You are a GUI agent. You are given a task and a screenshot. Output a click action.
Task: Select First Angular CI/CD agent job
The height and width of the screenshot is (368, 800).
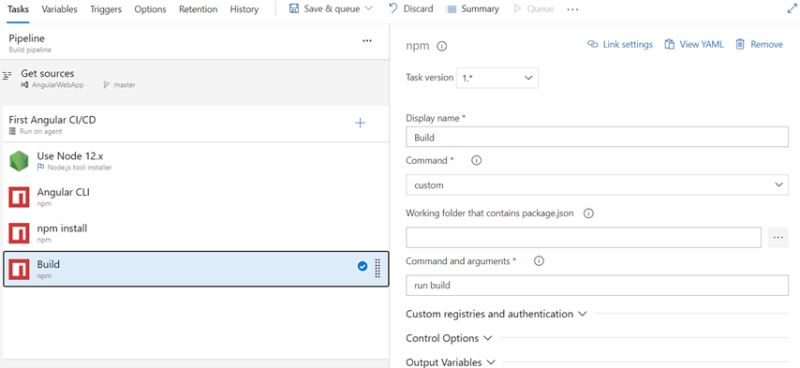click(x=194, y=125)
